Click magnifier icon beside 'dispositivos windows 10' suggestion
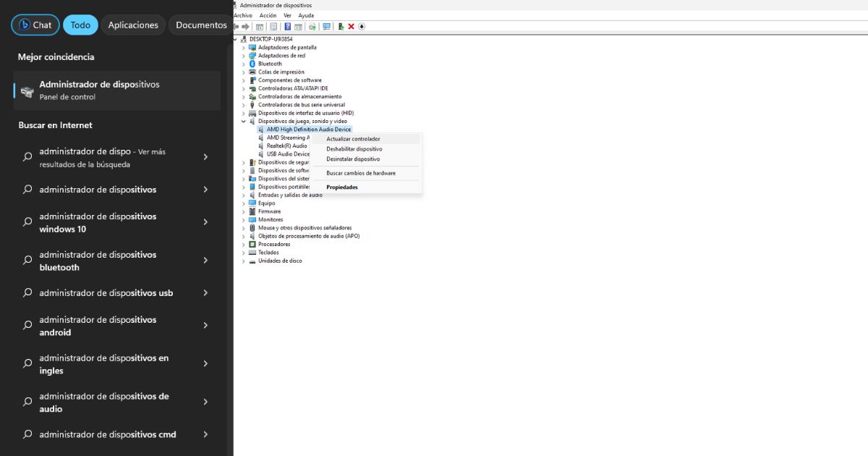Screen dimensions: 868x456 coord(27,223)
